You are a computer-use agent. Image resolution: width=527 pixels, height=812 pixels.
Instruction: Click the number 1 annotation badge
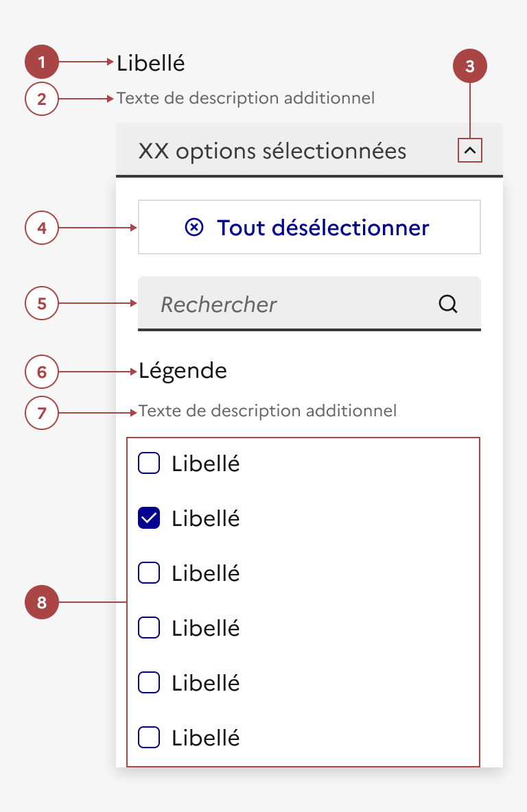(x=42, y=63)
